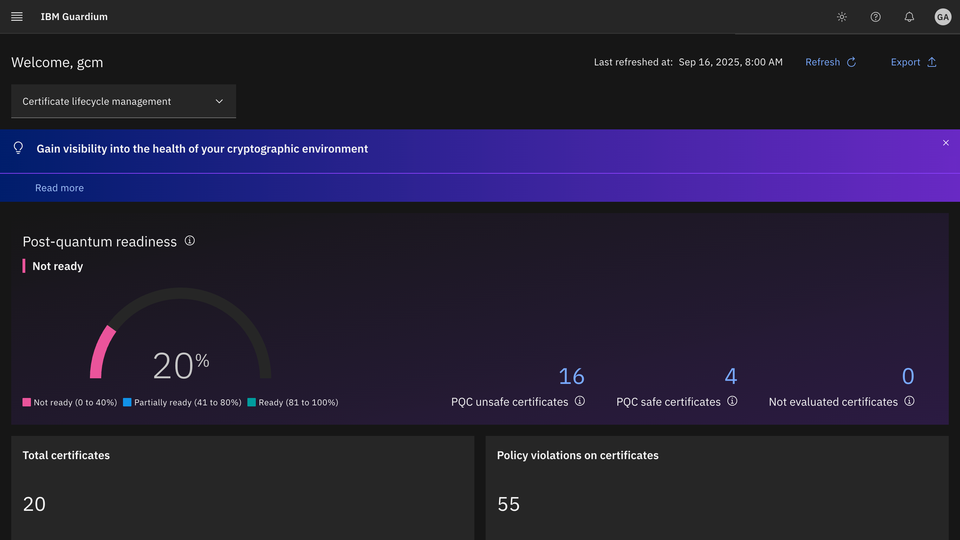Open the hamburger navigation menu
Viewport: 960px width, 540px height.
17,17
